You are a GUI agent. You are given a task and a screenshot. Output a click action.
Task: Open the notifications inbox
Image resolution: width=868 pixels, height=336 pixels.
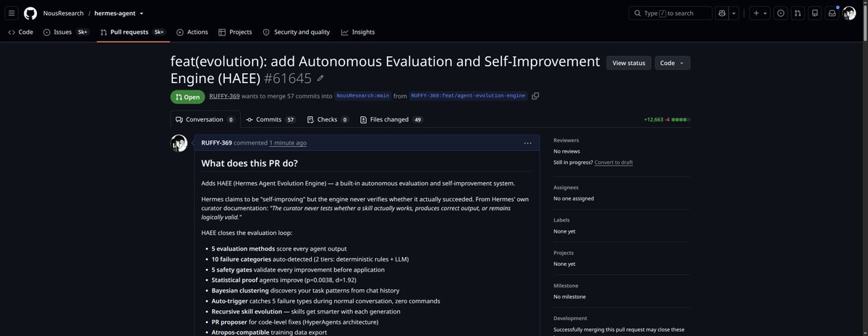[833, 13]
